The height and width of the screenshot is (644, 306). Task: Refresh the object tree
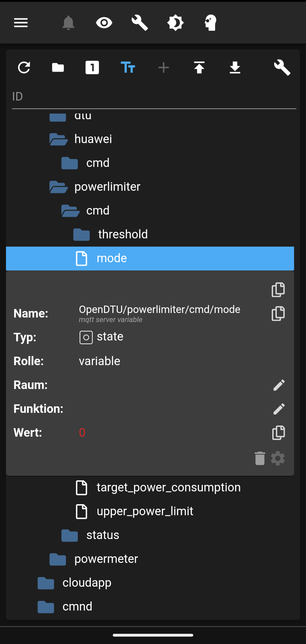24,68
